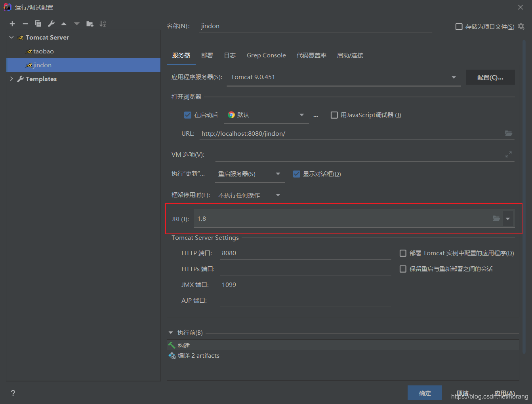
Task: Click the IntelliJ icon in title bar
Action: point(7,7)
